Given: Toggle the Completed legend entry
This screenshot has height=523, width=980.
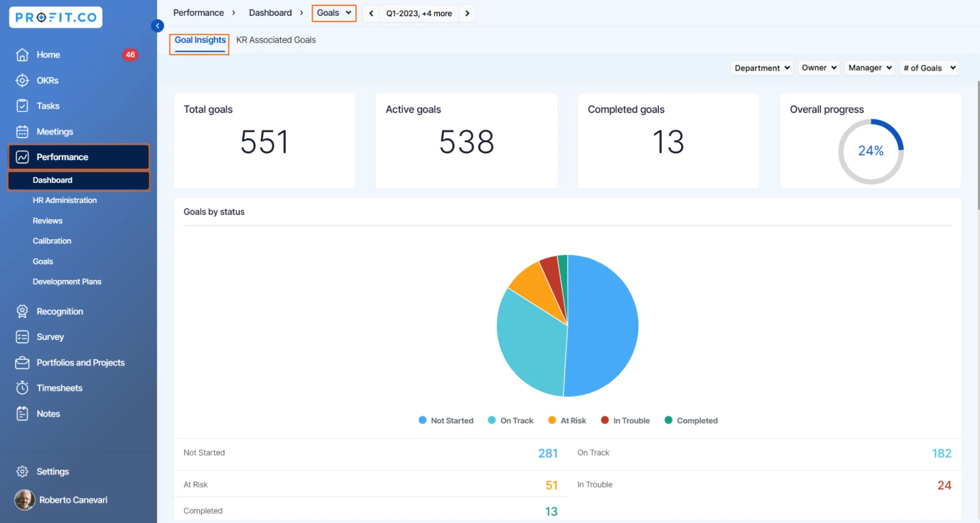Looking at the screenshot, I should click(691, 420).
